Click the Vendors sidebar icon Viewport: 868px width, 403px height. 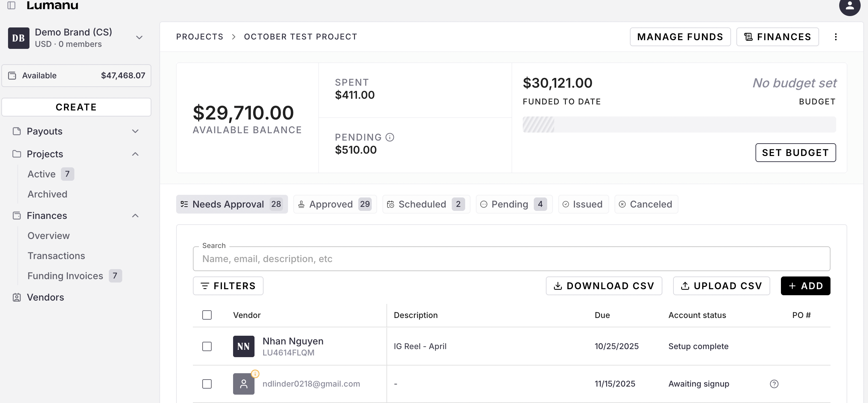point(16,297)
